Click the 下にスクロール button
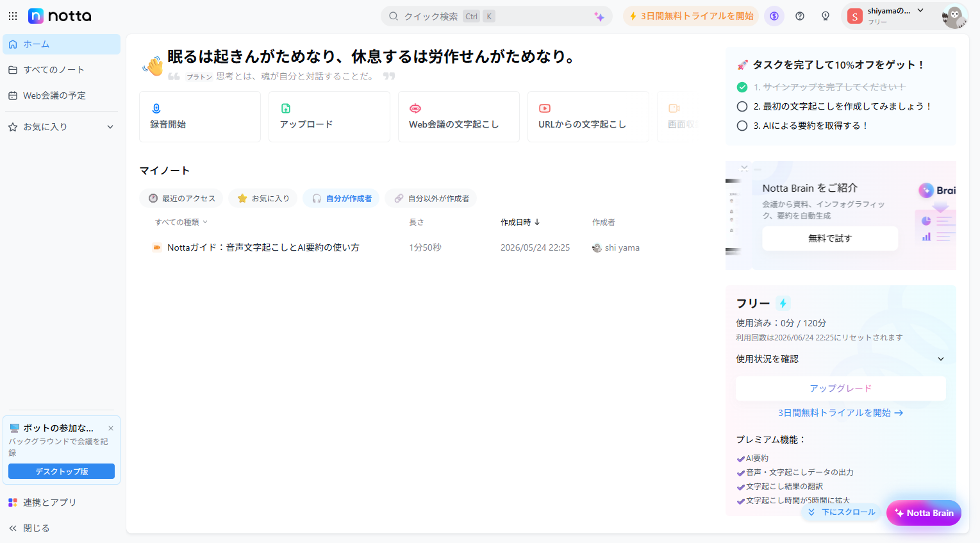 pos(842,512)
